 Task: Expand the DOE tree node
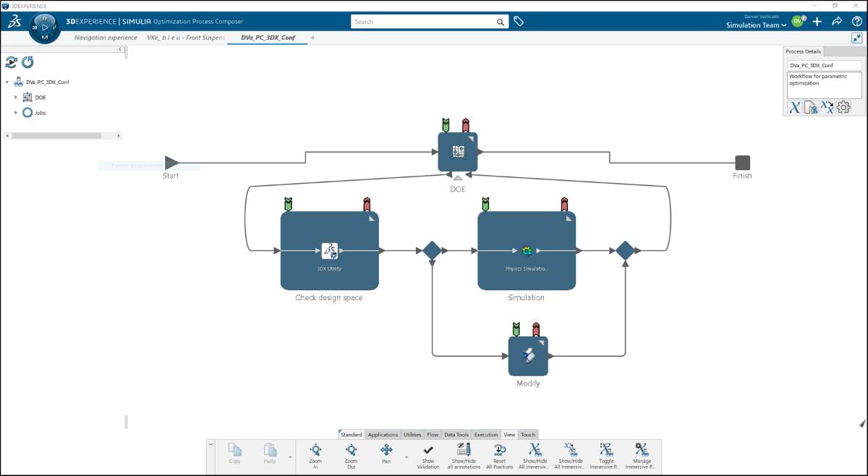[x=16, y=97]
